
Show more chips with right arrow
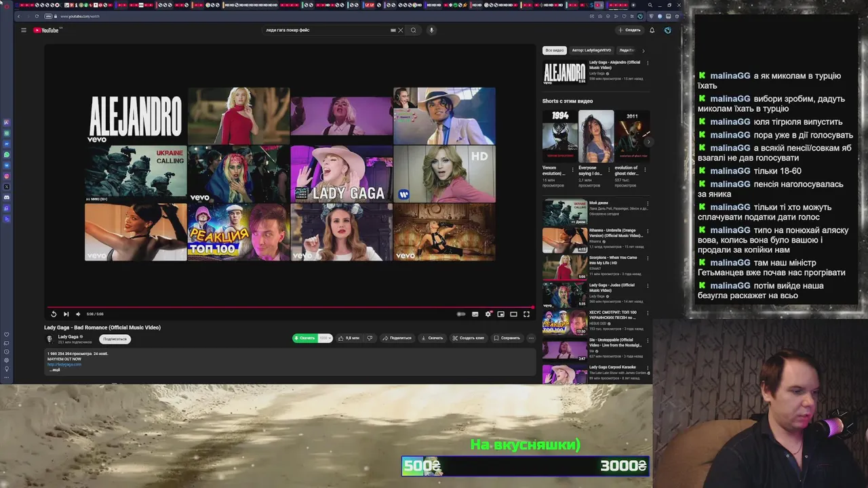(x=643, y=50)
